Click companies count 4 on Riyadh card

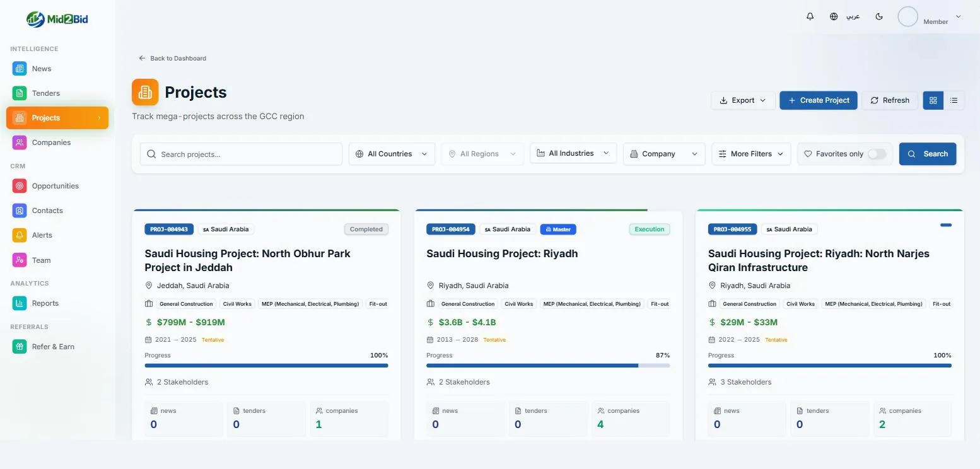pyautogui.click(x=600, y=424)
